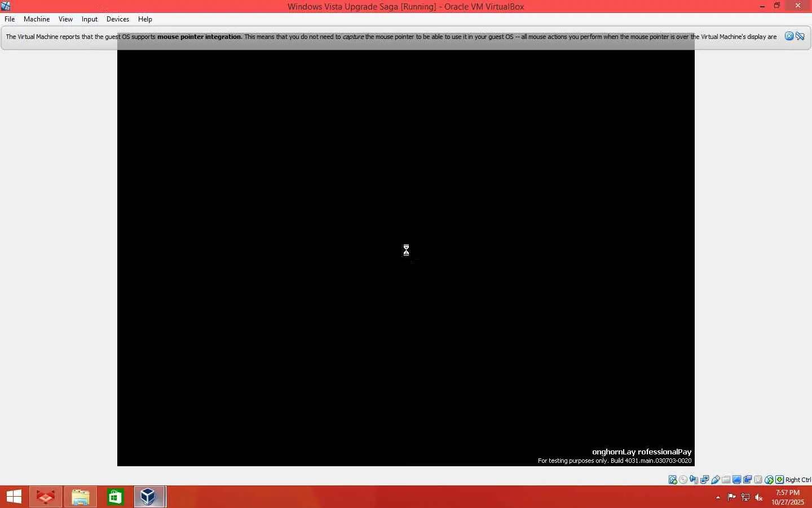This screenshot has width=812, height=508.
Task: Click the optical drive status icon
Action: [683, 480]
